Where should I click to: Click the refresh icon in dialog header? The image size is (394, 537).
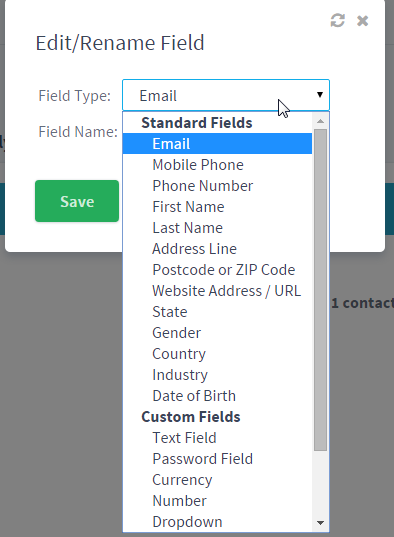337,20
